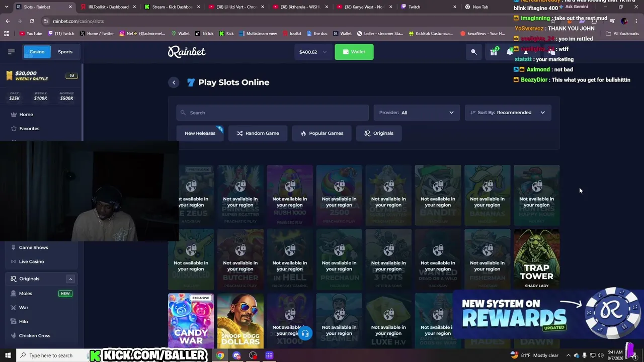The height and width of the screenshot is (362, 644).
Task: Click the crown icon beside Home
Action: [13, 115]
